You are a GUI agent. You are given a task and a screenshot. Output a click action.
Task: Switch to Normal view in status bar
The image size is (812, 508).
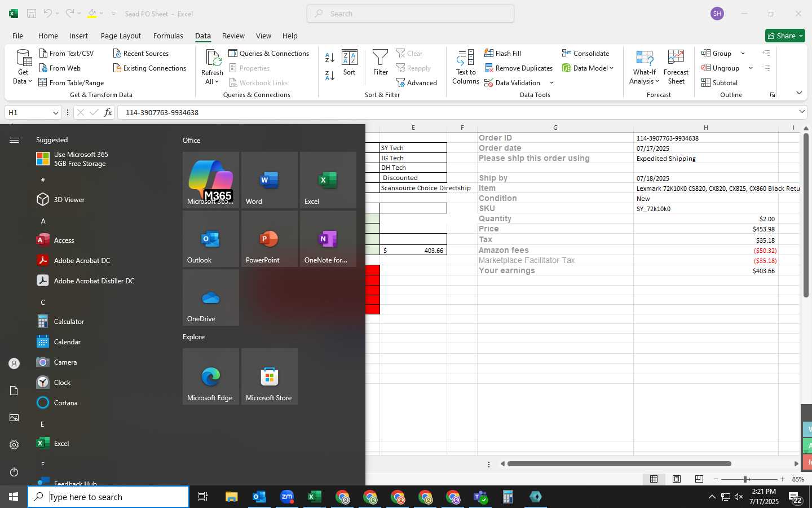point(654,479)
